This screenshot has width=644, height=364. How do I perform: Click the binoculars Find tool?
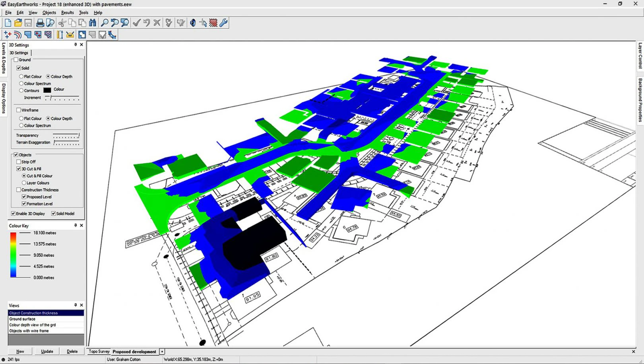(x=92, y=23)
